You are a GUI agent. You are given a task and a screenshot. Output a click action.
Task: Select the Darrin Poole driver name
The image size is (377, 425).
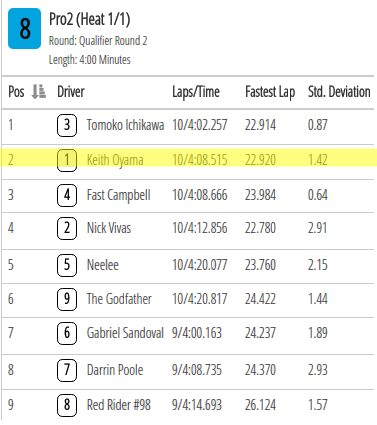115,370
